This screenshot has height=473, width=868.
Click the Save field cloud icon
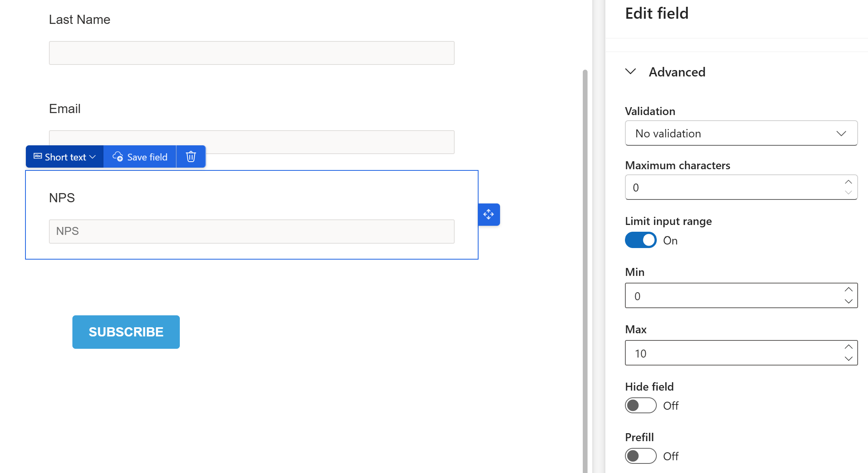118,157
